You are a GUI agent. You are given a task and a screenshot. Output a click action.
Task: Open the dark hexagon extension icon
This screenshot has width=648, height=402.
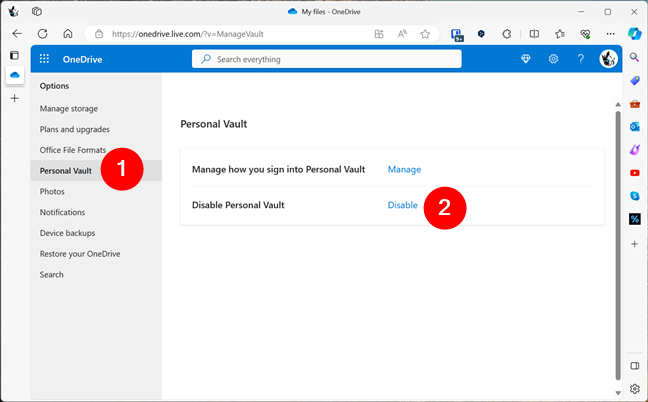tap(481, 34)
